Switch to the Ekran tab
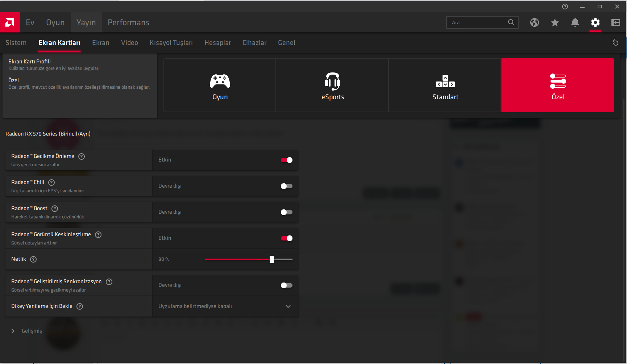The width and height of the screenshot is (627, 364). point(100,43)
